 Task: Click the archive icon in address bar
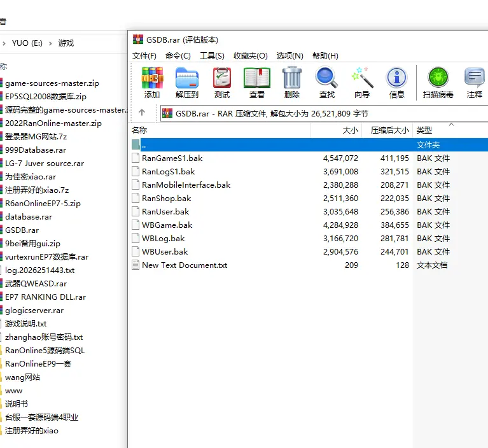tap(167, 113)
